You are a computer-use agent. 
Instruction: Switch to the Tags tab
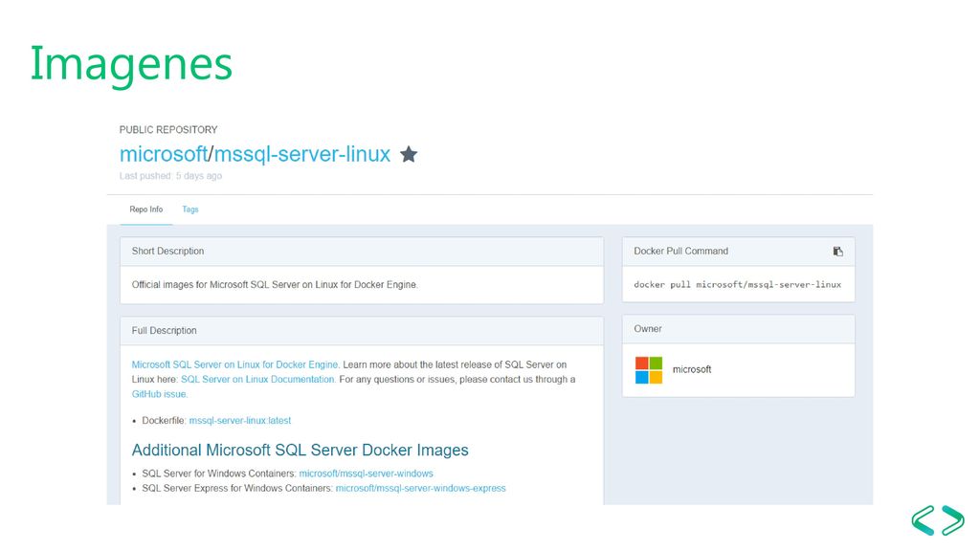[190, 209]
